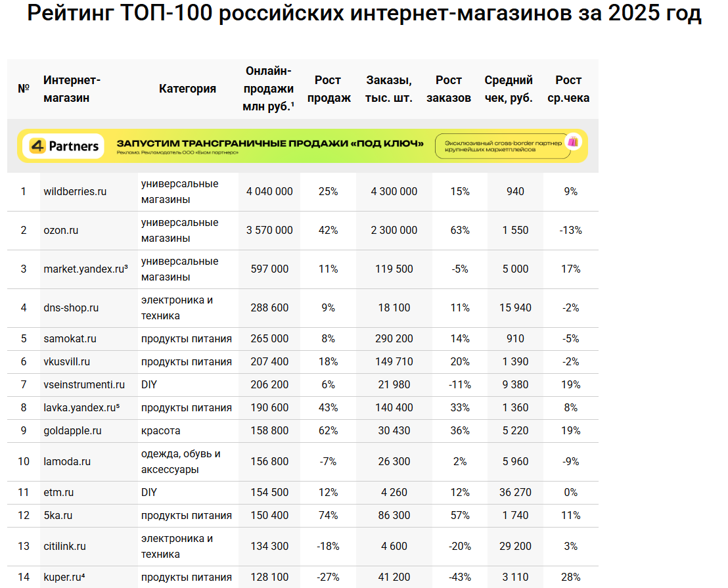Select the etm.ru store name

pos(58,492)
